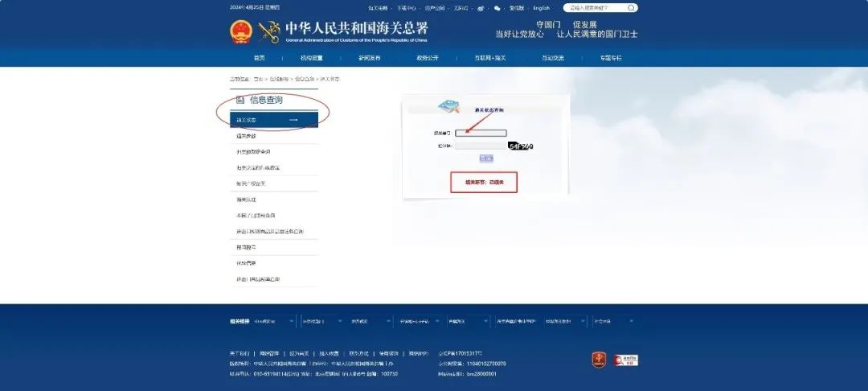Open the 无障碍 accessibility link
The height and width of the screenshot is (391, 868).
tap(461, 8)
